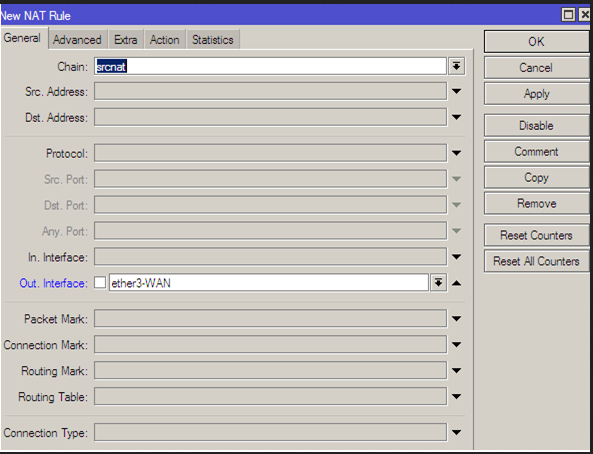Add a Comment to the rule

[x=536, y=152]
